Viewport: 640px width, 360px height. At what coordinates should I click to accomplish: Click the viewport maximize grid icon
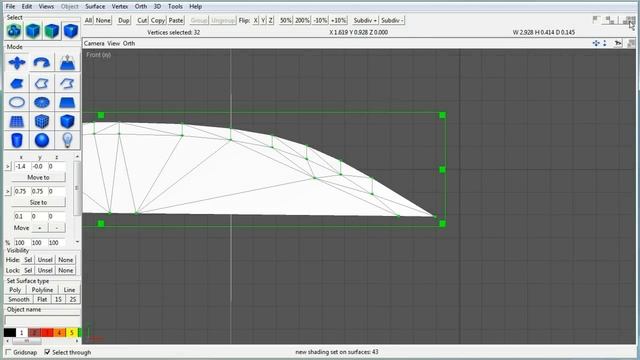pos(631,43)
